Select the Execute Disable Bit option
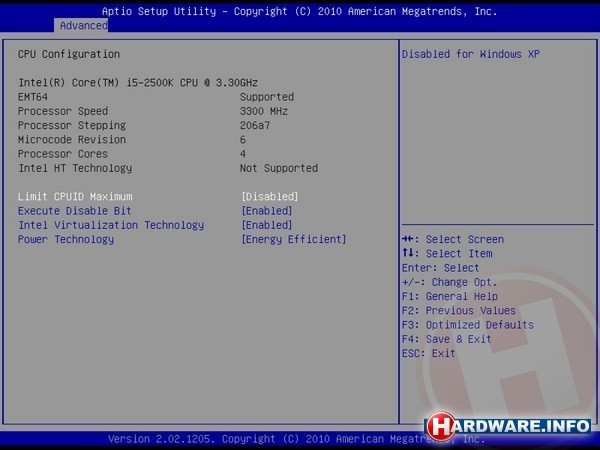600x450 pixels. (75, 211)
